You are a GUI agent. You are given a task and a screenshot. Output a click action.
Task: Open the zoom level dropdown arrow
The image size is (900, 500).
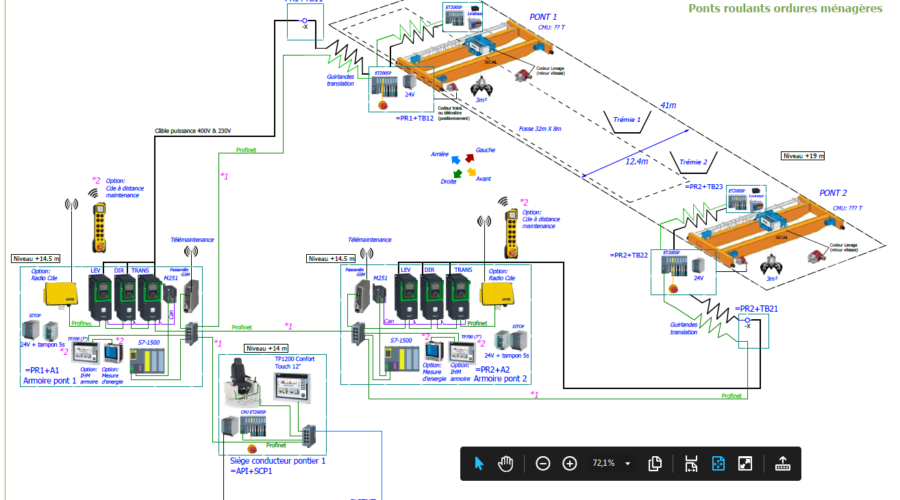pyautogui.click(x=628, y=463)
